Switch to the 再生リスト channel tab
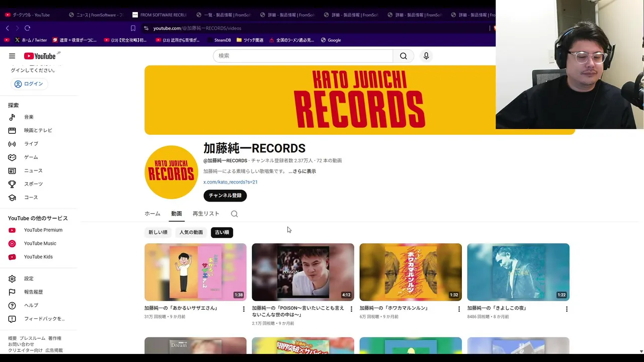Screen dimensions: 644x362 tap(206, 214)
